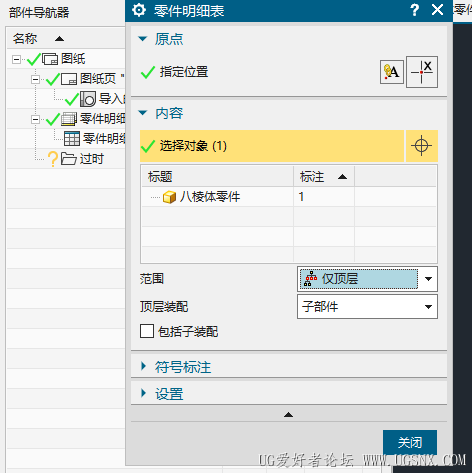The image size is (472, 473).
Task: Open the annotation alignment position tool icon
Action: 392,72
